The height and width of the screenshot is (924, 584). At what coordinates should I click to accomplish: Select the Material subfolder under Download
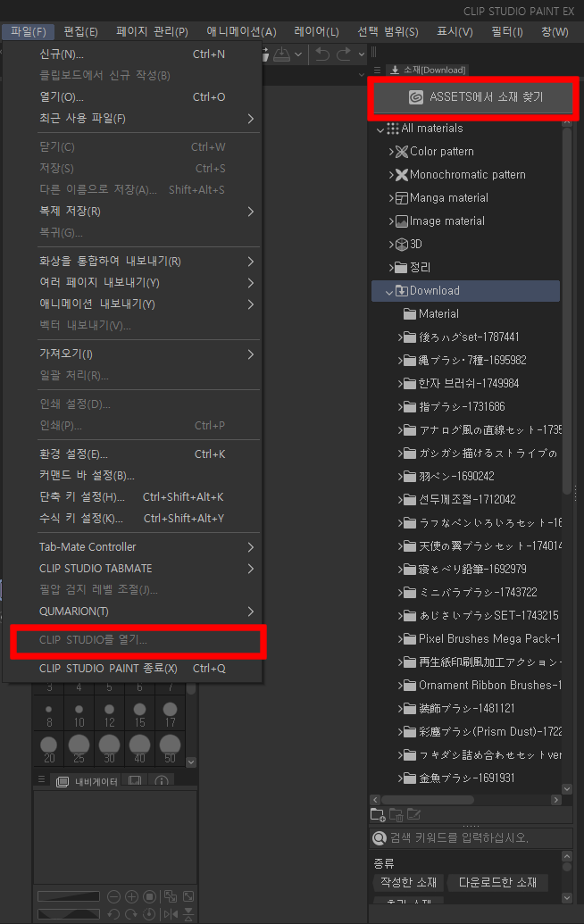pyautogui.click(x=438, y=314)
